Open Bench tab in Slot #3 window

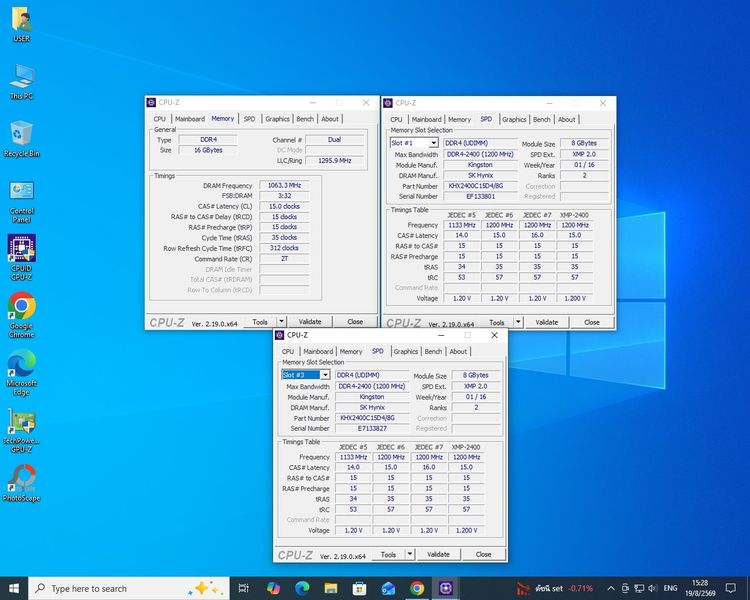[433, 351]
